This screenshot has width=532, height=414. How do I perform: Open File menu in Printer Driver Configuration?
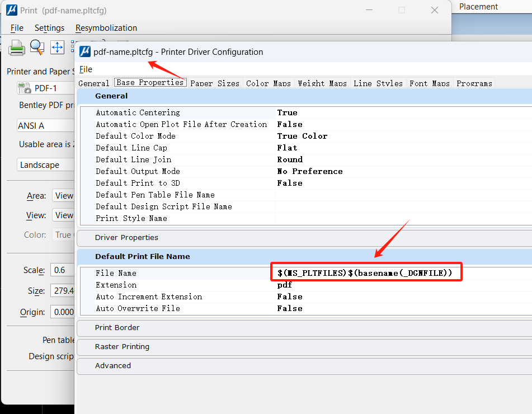tap(86, 69)
